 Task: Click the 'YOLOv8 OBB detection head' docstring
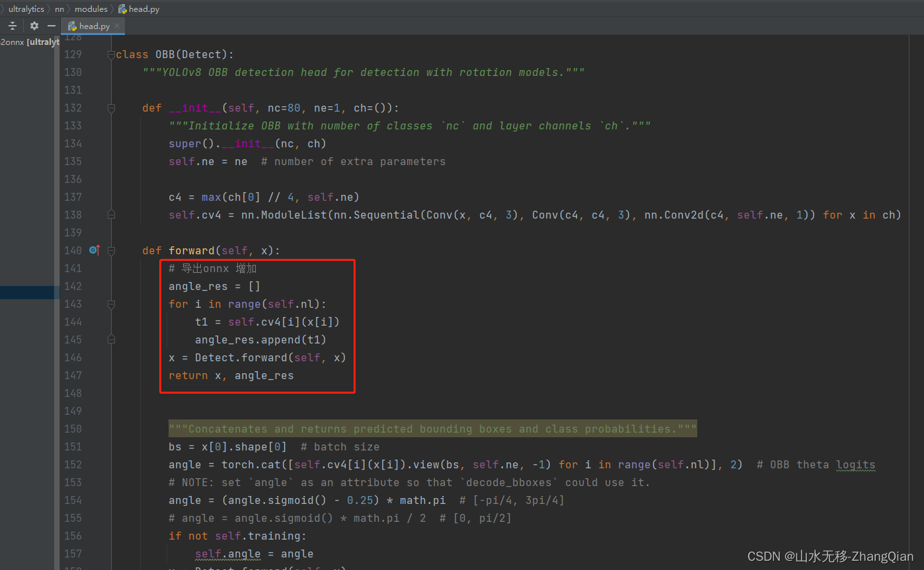tap(364, 73)
